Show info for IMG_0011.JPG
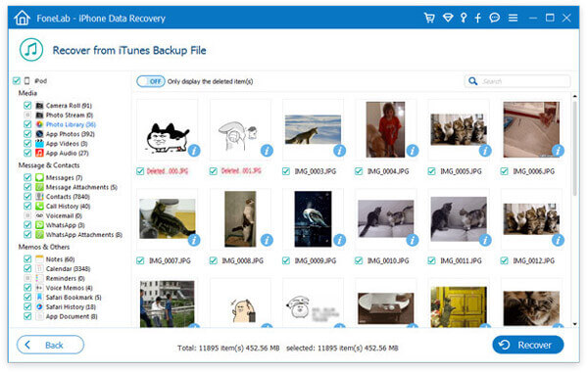588x373 pixels. click(x=485, y=240)
